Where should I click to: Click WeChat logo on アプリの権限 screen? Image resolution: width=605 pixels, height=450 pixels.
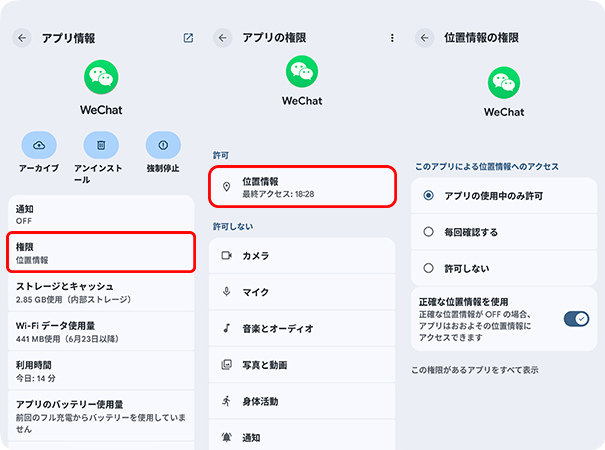[302, 72]
